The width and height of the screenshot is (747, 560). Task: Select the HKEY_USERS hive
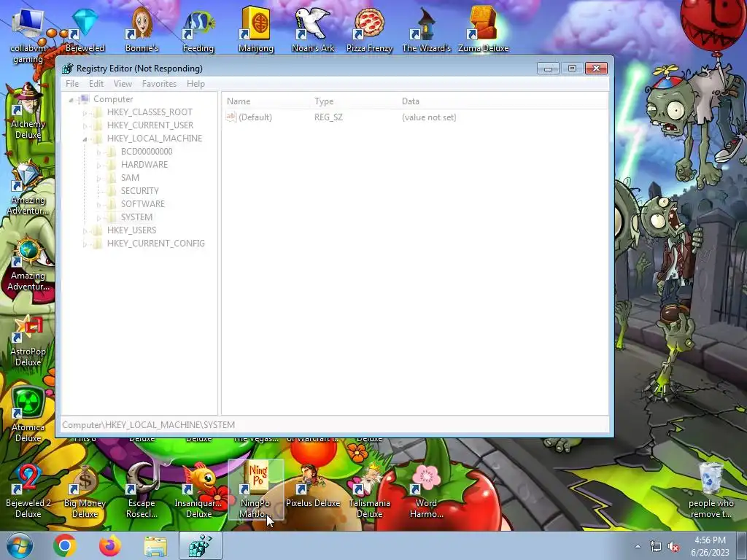click(x=131, y=230)
